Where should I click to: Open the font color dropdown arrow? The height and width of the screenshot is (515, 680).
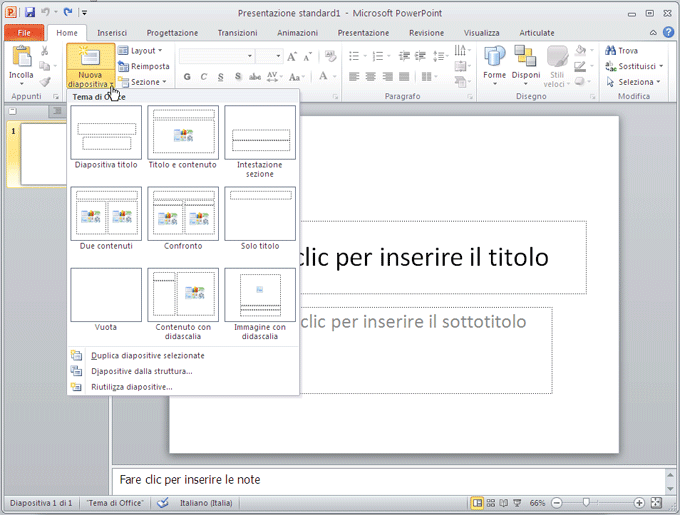tap(334, 77)
